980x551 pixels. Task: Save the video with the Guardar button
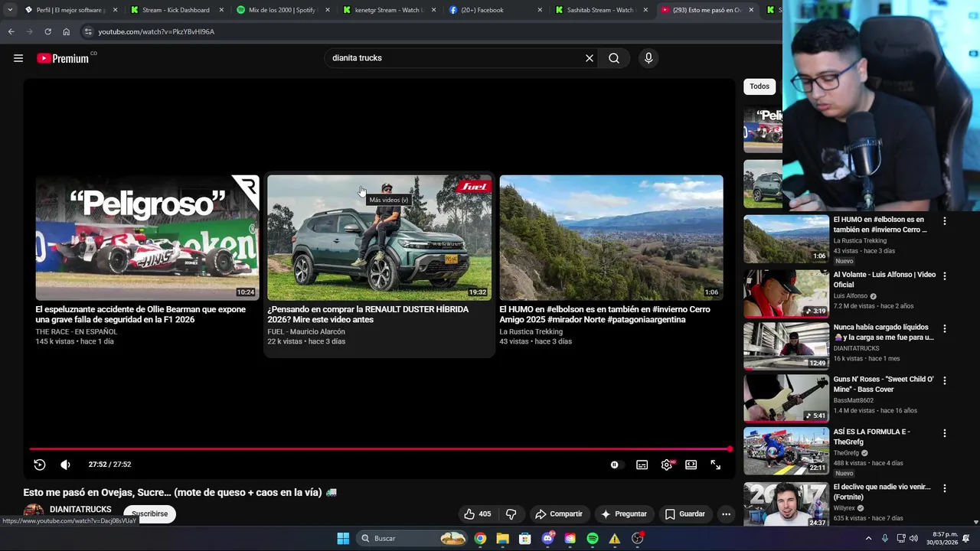tap(684, 514)
